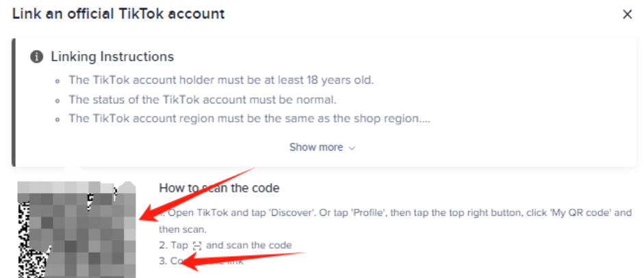Select the account region requirement line

[249, 118]
